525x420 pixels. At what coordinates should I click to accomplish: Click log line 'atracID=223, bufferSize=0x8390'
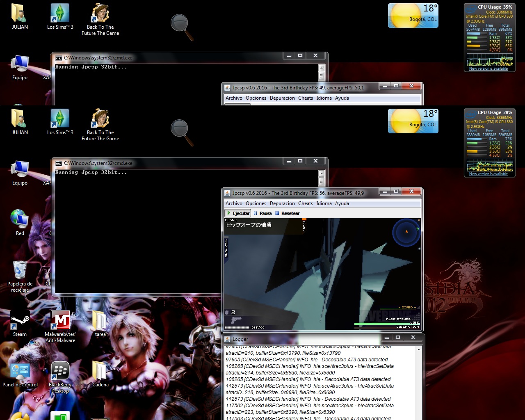coord(280,412)
